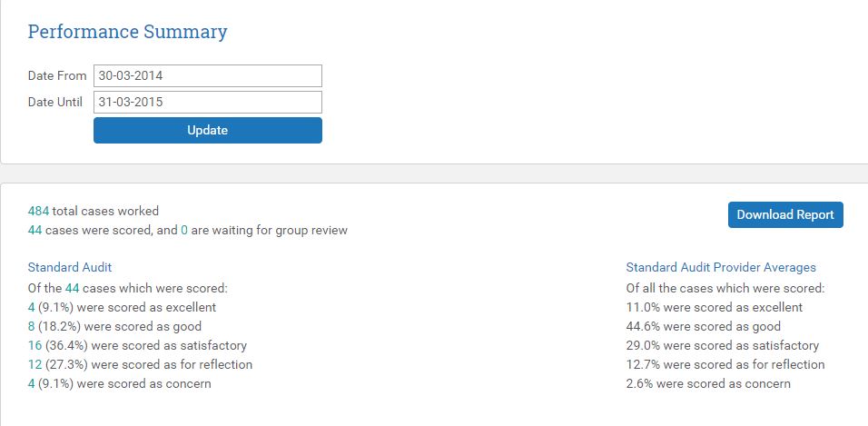Click the Date From label
Screen dimensions: 868x426
pyautogui.click(x=57, y=76)
